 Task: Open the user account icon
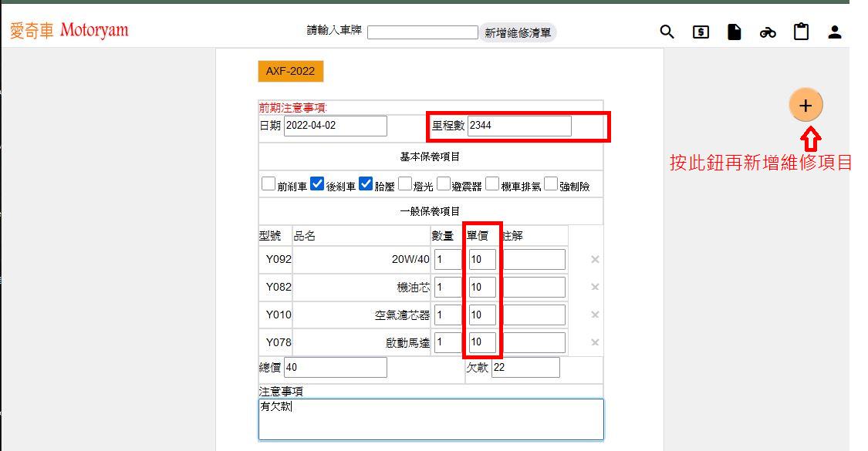pos(834,32)
